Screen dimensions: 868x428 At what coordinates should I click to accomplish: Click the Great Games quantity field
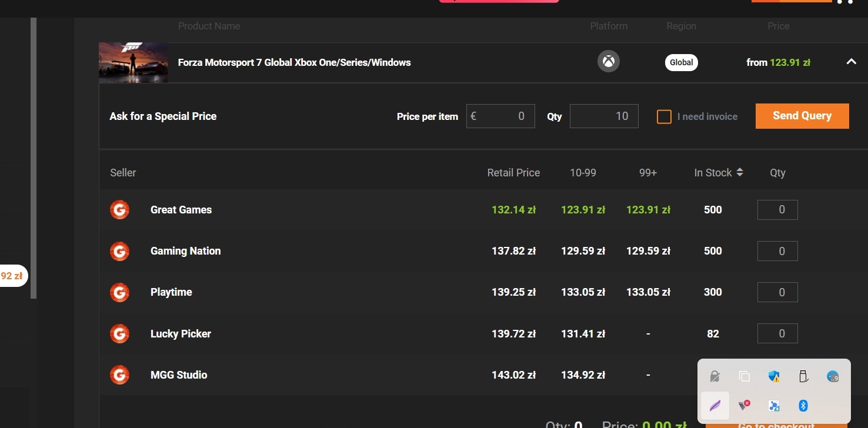pyautogui.click(x=777, y=210)
